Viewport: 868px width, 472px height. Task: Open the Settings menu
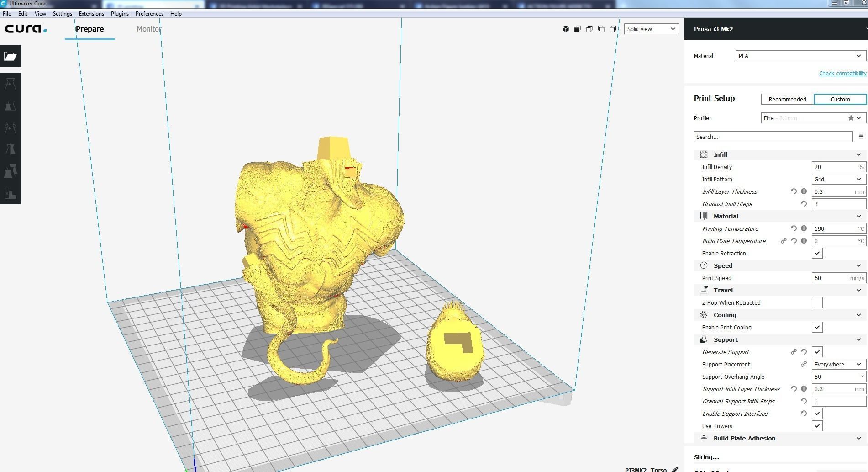[63, 14]
